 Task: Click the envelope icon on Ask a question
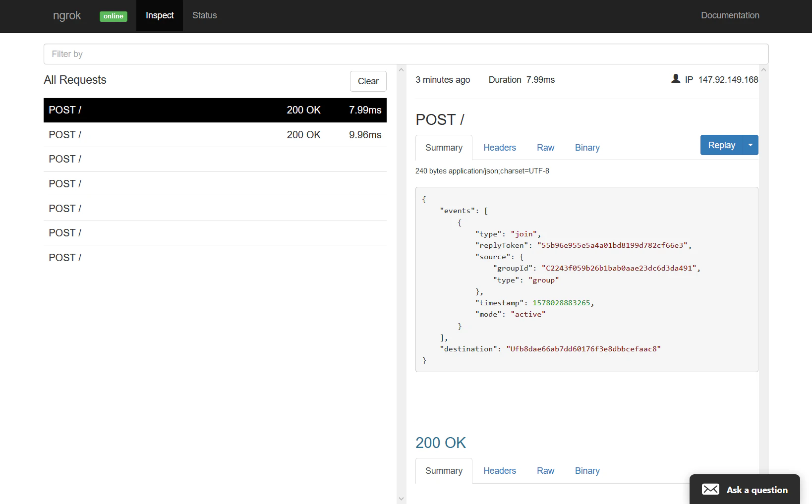[711, 489]
